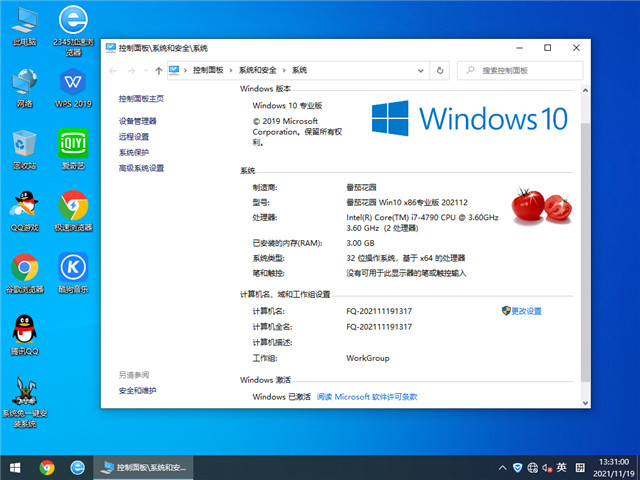Click the 系统 breadcrumb

pyautogui.click(x=300, y=70)
